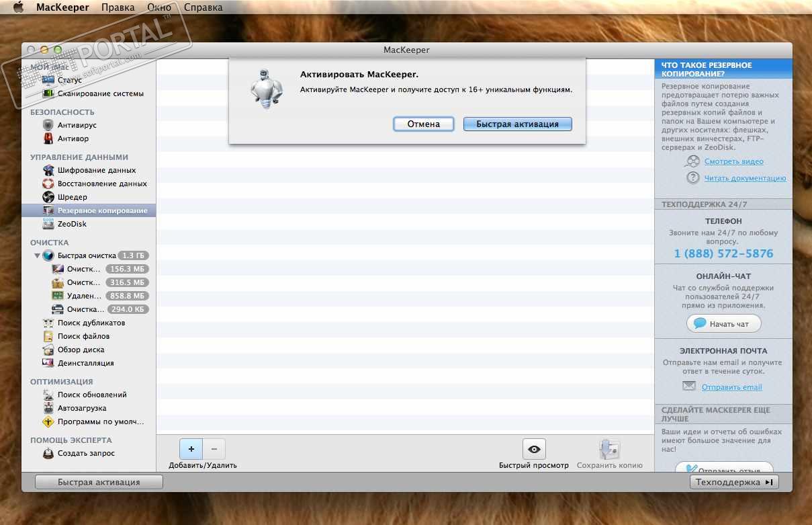Click the 1.3 ГБ size badge

[x=134, y=255]
